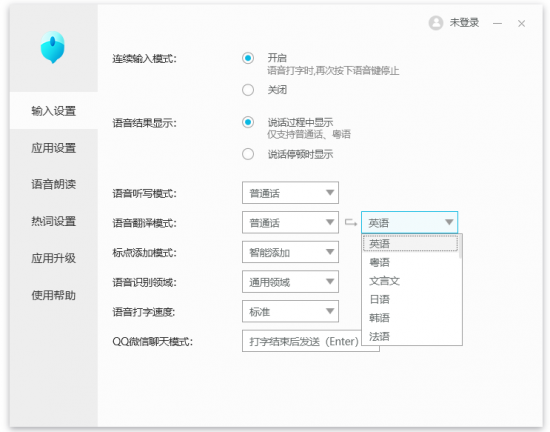Select 关闭 for continuous input mode
Image resolution: width=550 pixels, height=432 pixels.
point(248,90)
